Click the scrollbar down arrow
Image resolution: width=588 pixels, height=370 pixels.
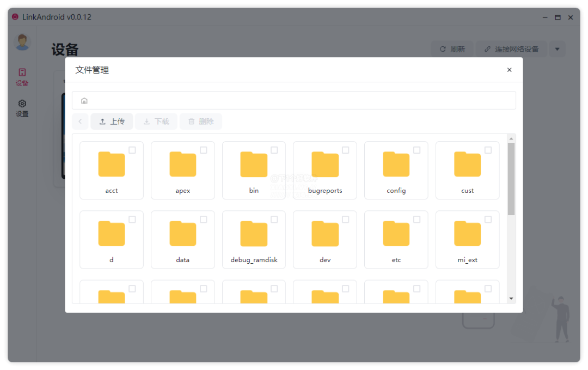[x=511, y=299]
